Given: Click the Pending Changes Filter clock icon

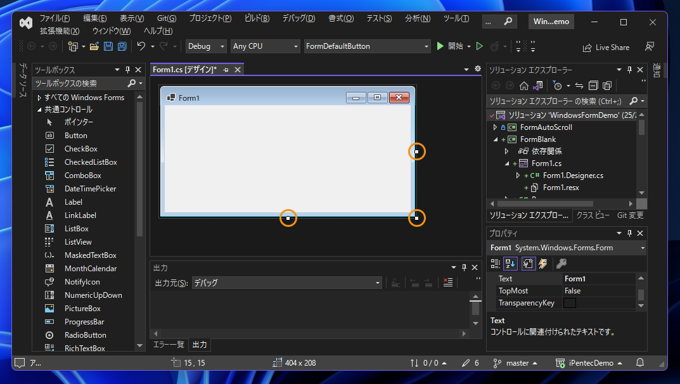Looking at the screenshot, I should 558,86.
